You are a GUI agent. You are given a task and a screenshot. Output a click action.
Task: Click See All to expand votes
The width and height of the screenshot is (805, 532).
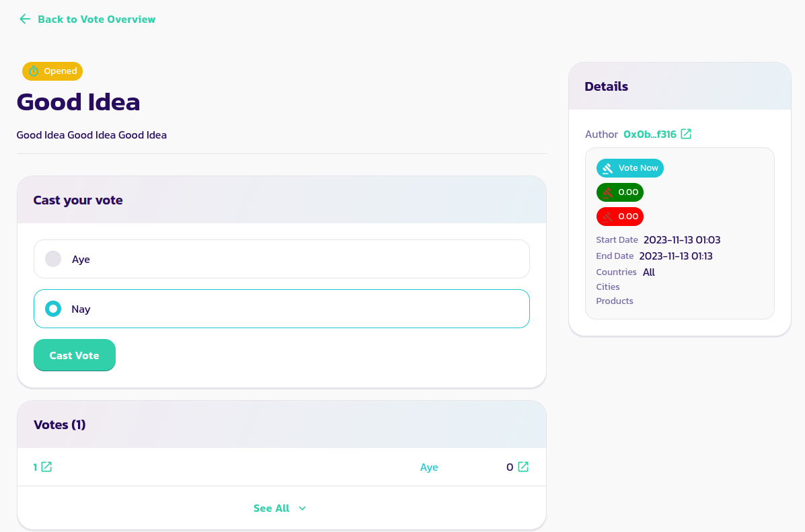coord(272,508)
